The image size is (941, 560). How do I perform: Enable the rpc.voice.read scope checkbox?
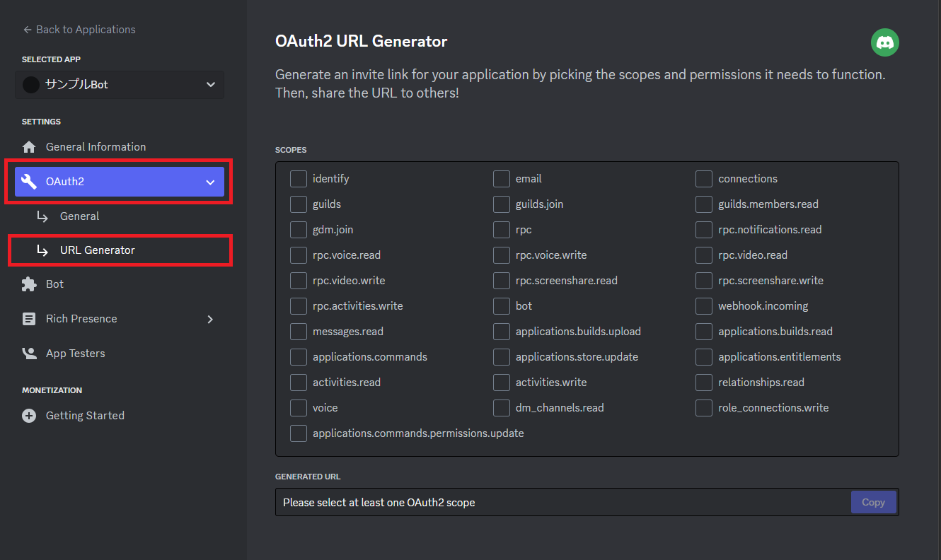click(299, 255)
